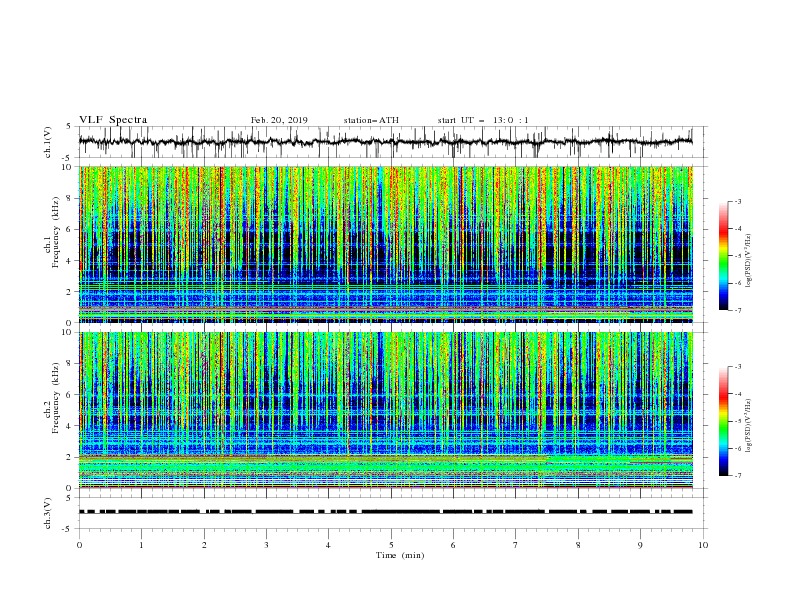Click time axis tick label '5'

coord(391,545)
